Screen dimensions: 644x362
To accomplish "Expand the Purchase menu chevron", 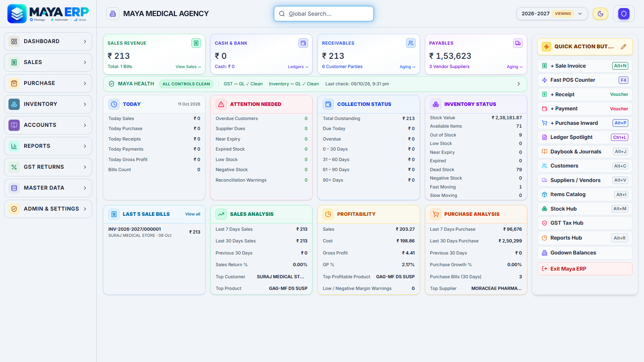I will (x=85, y=83).
